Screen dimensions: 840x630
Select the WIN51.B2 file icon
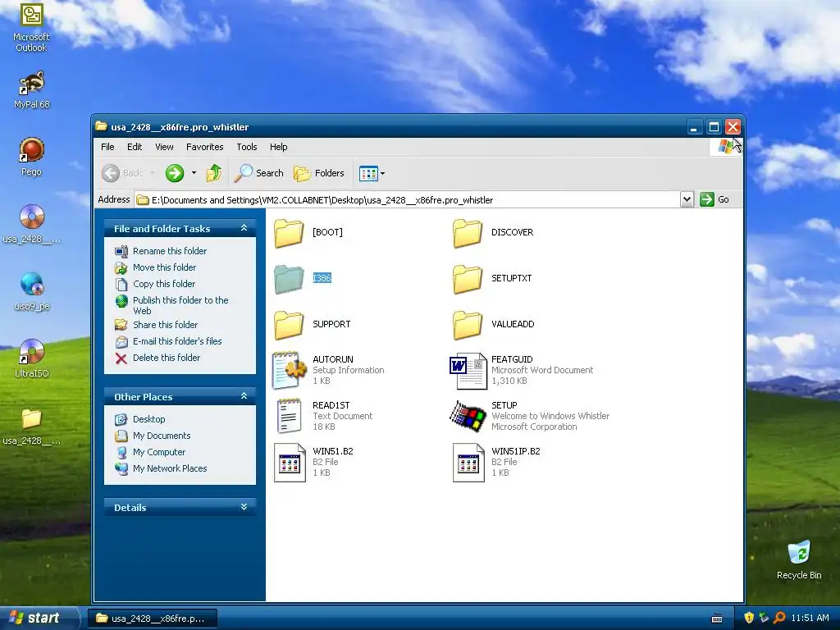click(x=290, y=463)
